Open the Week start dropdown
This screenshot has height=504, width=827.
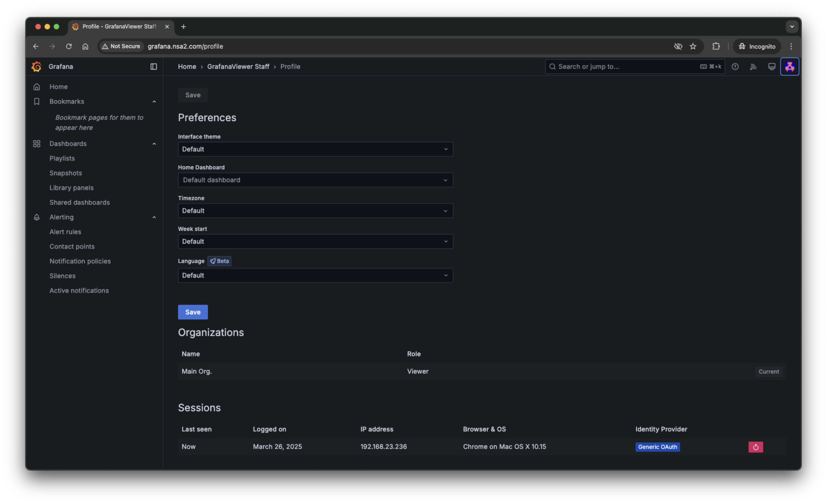[316, 241]
